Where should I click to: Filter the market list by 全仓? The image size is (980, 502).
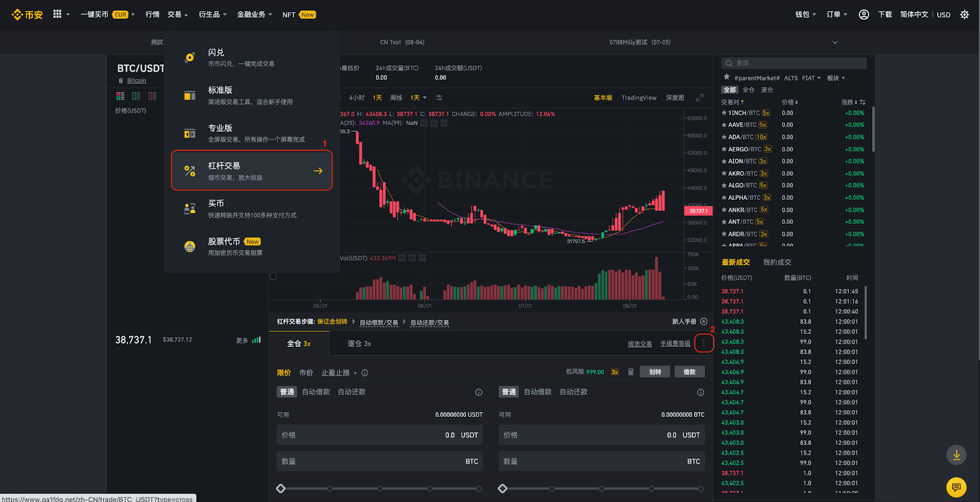(748, 90)
